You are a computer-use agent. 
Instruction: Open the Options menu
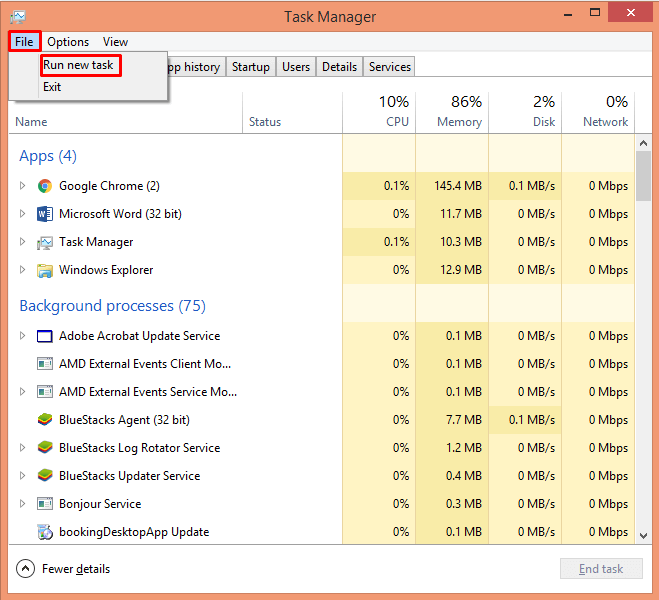point(68,42)
